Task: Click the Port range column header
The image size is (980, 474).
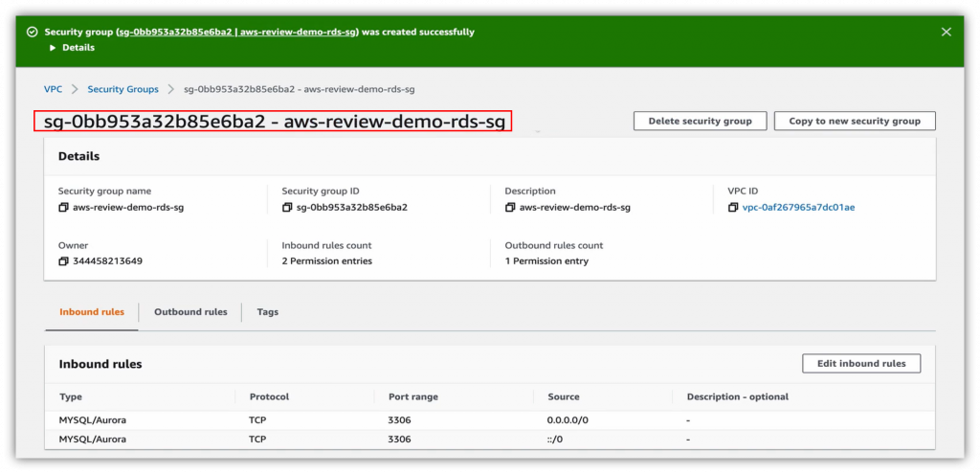Action: click(x=413, y=397)
